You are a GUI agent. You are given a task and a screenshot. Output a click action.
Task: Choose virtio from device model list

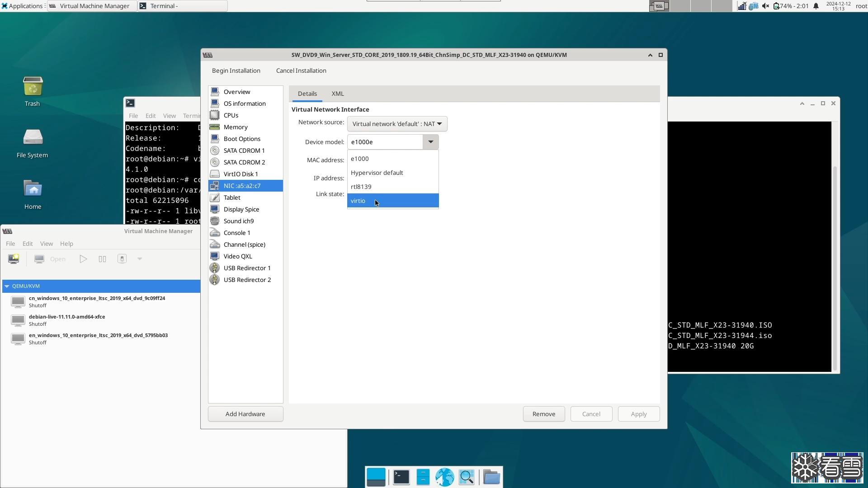[x=358, y=201]
